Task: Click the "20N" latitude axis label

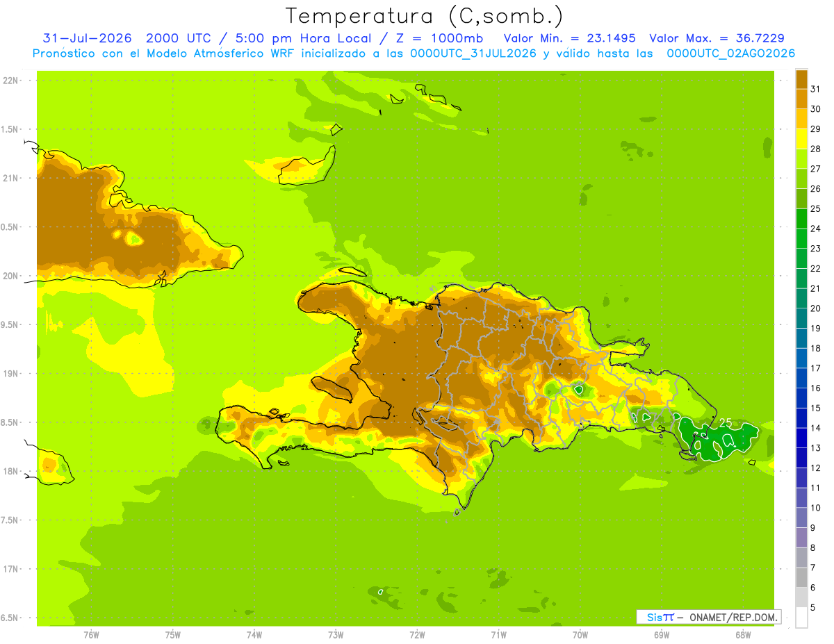Action: (x=11, y=276)
